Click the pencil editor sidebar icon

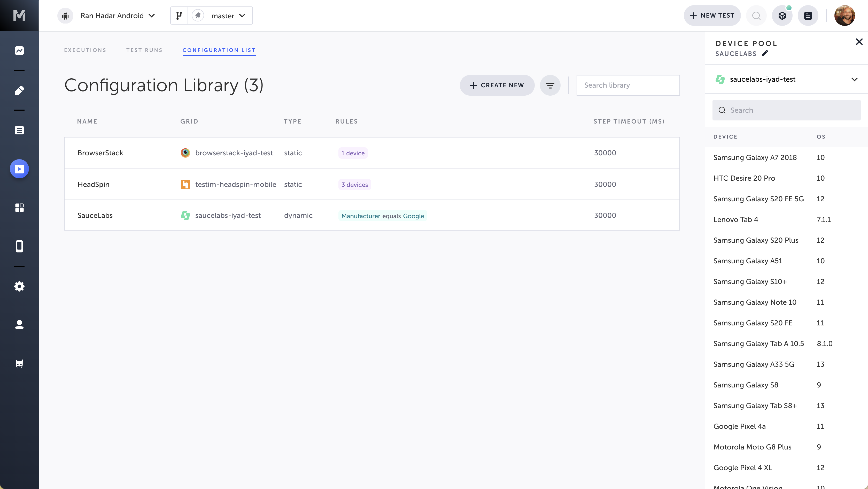pos(19,90)
